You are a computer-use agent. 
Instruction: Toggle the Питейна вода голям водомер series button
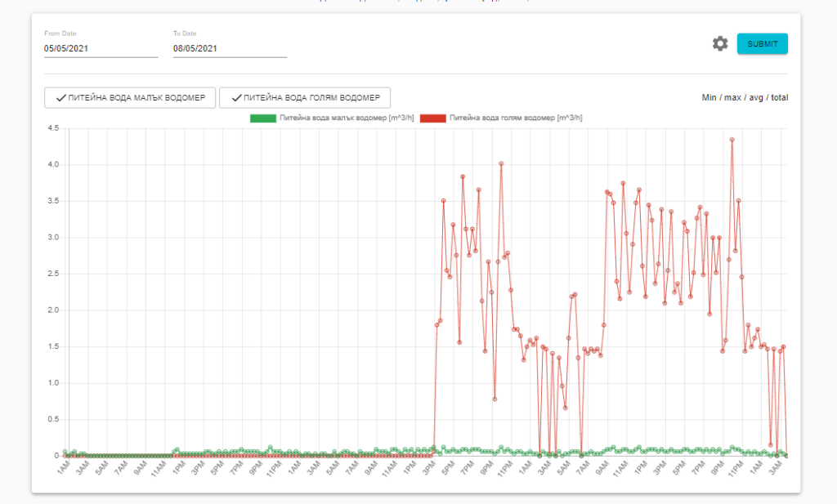305,97
